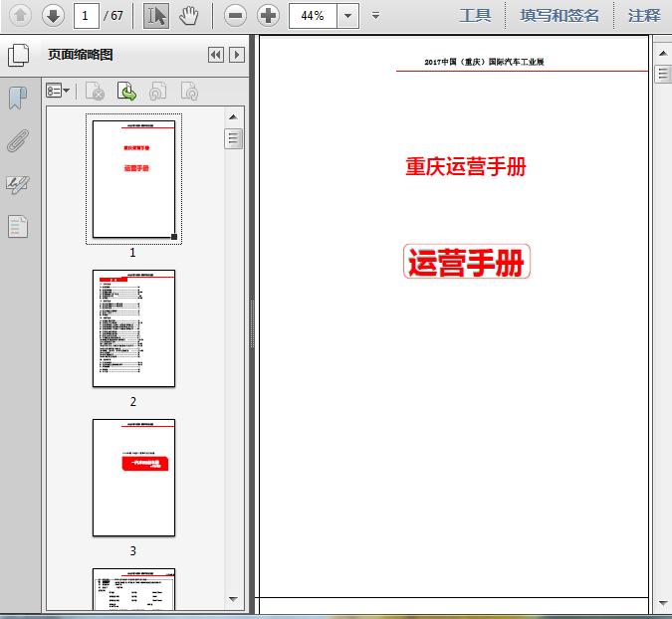Click the rotate clockwise thumbnail icon
Viewport: 672px width, 619px height.
[189, 92]
